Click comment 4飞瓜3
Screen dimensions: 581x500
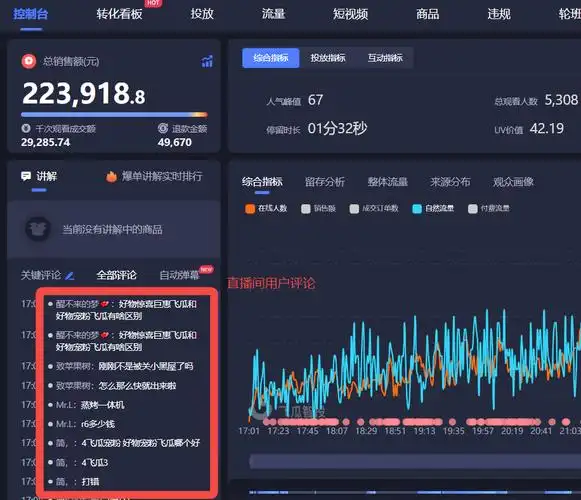94,463
